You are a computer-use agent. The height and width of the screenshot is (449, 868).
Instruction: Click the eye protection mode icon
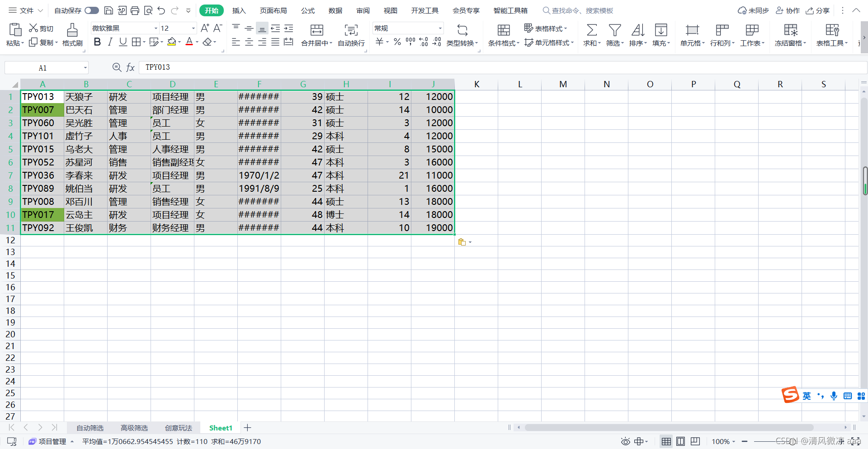[x=625, y=442]
